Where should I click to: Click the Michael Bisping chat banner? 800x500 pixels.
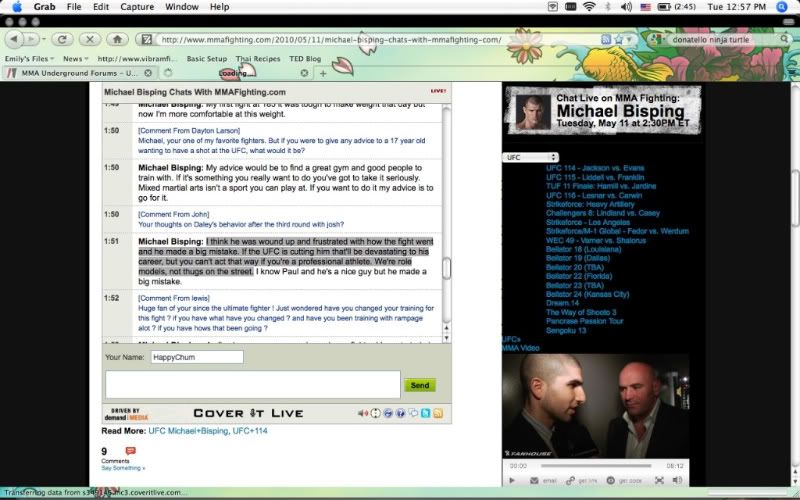coord(603,110)
